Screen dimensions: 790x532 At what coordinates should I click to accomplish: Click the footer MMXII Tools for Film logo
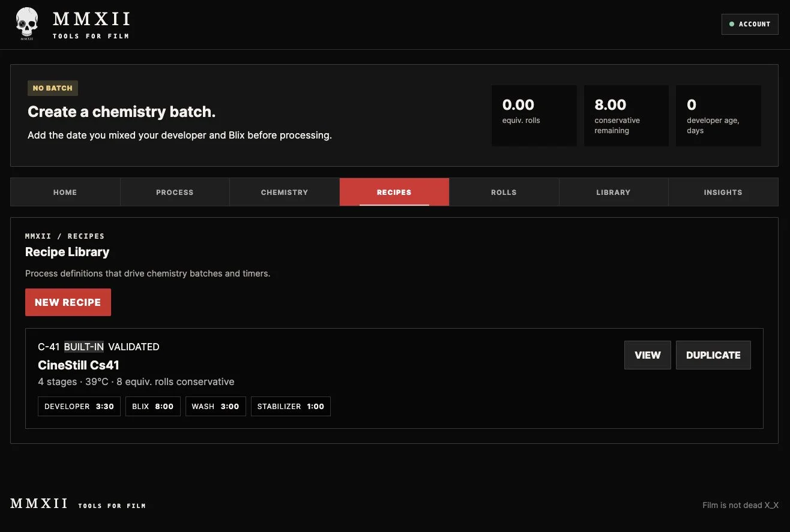[78, 504]
